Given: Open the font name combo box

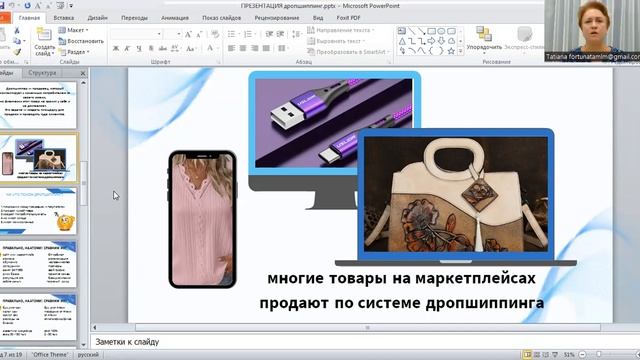Looking at the screenshot, I should point(136,34).
